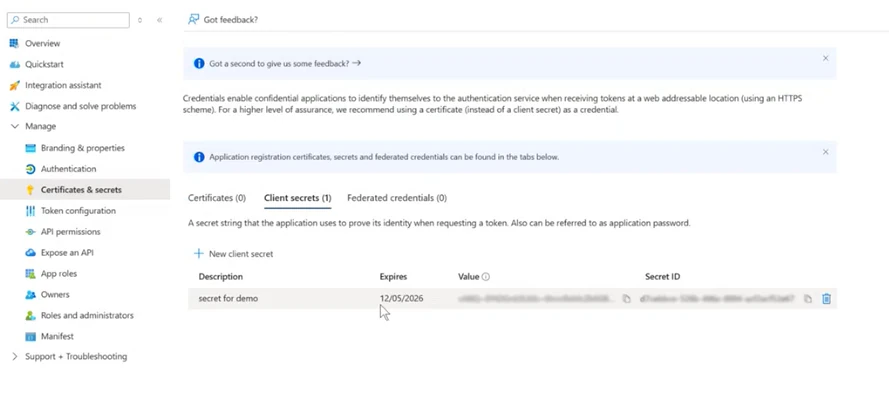Click the 'secret for demo' description cell
The width and height of the screenshot is (889, 409).
click(x=228, y=298)
